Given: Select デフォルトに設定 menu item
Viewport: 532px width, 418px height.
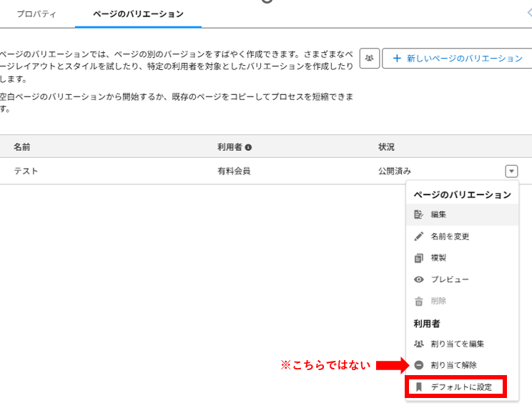Looking at the screenshot, I should pyautogui.click(x=455, y=387).
